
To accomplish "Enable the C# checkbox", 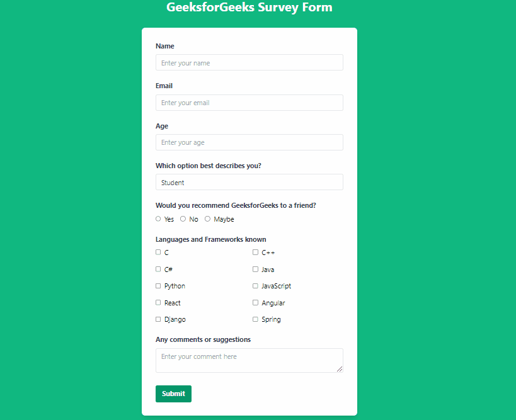I will pyautogui.click(x=158, y=269).
